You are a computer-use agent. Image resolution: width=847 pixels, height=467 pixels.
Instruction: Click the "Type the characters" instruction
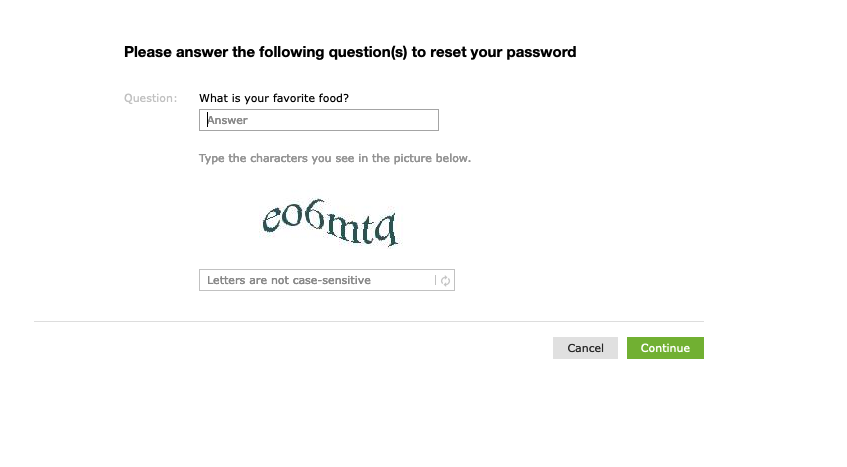pos(334,158)
